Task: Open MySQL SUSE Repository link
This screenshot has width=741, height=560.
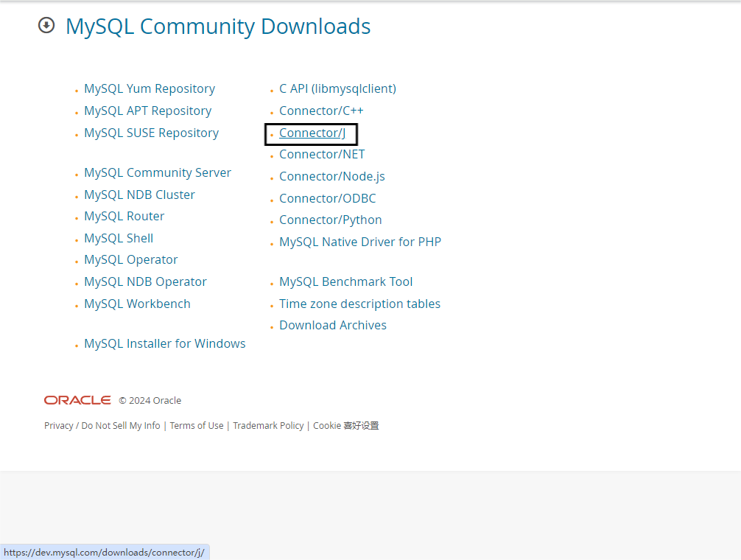Action: coord(151,133)
